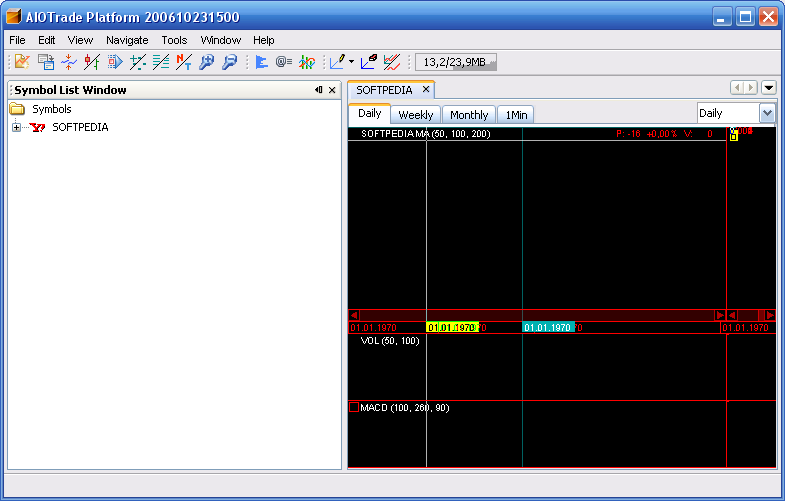Screen dimensions: 785x501
Task: Close the SOFTPEDIA tab
Action: click(x=426, y=89)
